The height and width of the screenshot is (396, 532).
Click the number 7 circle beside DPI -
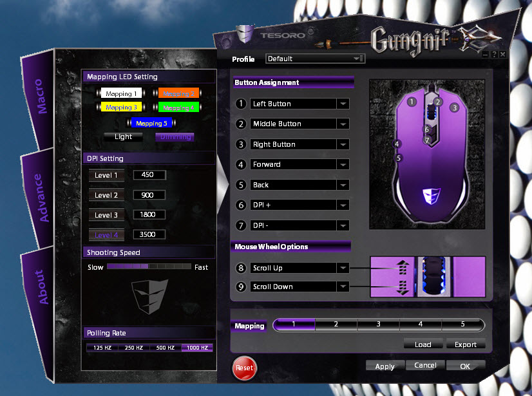tap(241, 225)
